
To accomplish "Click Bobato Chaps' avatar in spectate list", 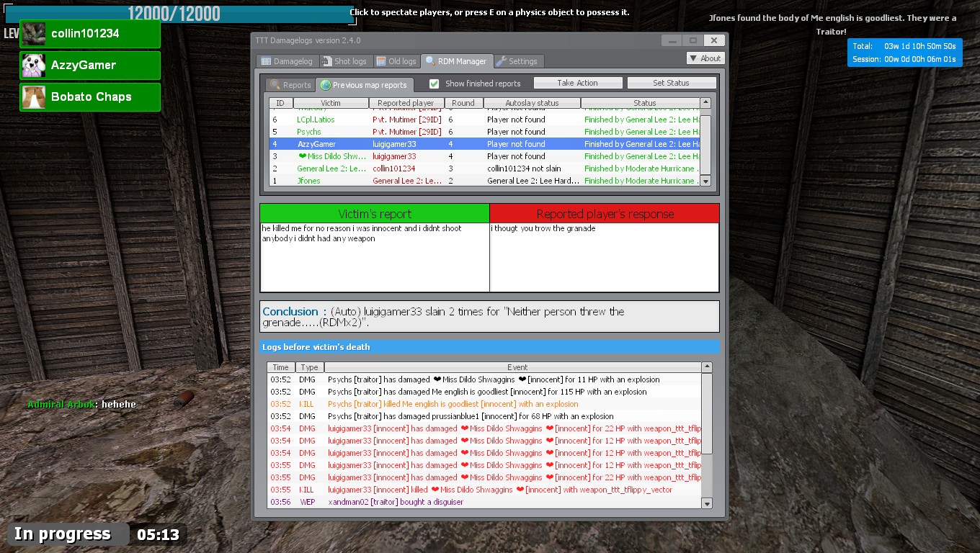I will [34, 97].
